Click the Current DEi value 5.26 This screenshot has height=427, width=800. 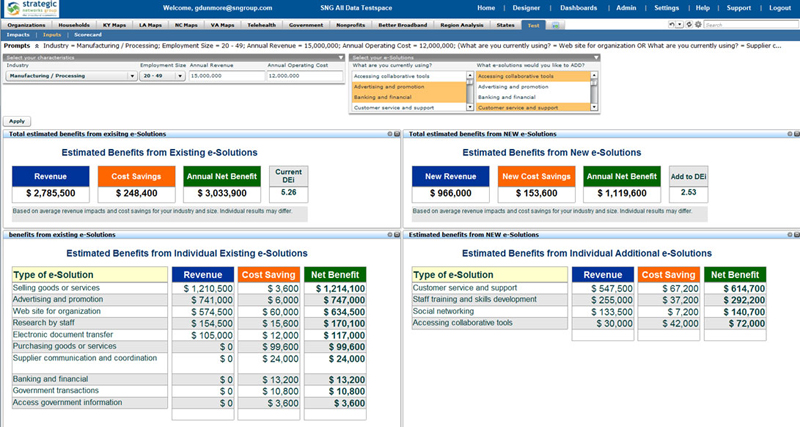point(288,193)
